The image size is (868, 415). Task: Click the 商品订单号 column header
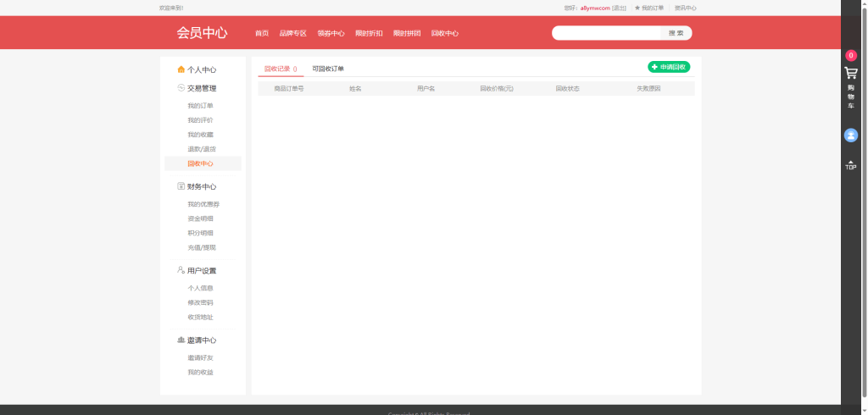pyautogui.click(x=289, y=89)
